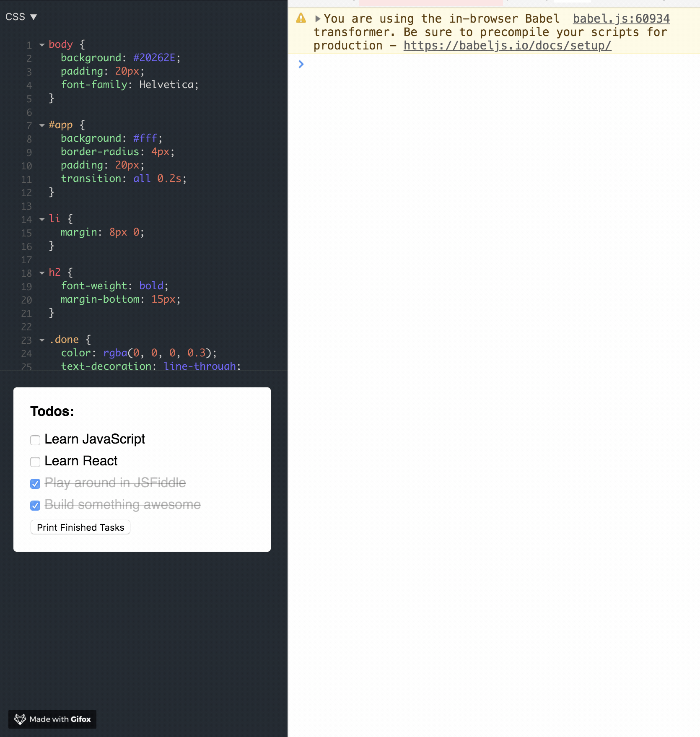Uncheck the Build something awesome todo
Image resolution: width=700 pixels, height=737 pixels.
tap(35, 506)
